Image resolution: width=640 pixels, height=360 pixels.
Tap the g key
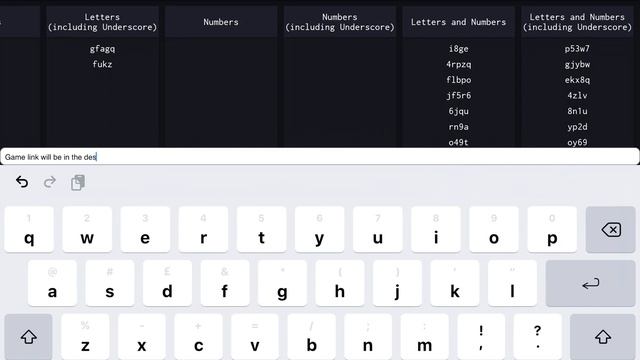tap(282, 283)
